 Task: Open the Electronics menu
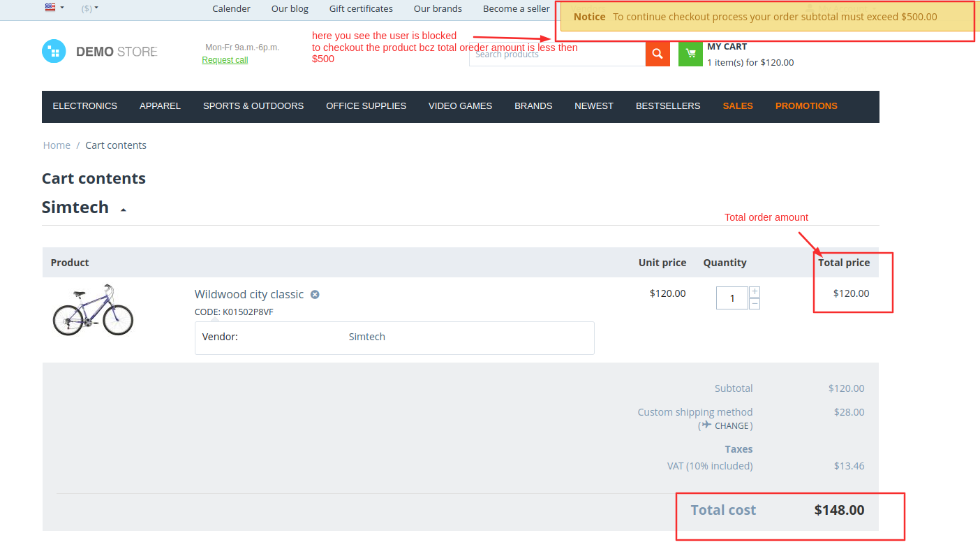point(85,106)
